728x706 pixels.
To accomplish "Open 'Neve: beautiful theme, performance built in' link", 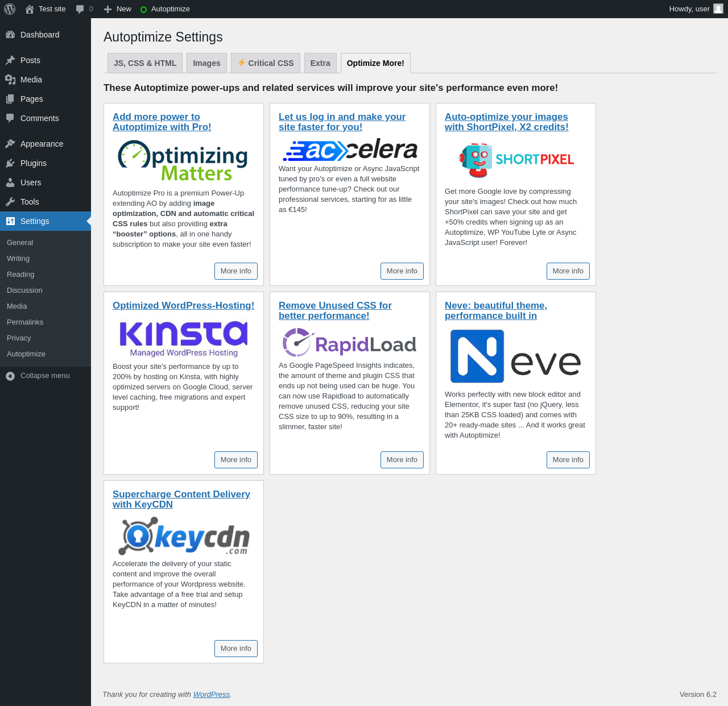I will pyautogui.click(x=496, y=310).
